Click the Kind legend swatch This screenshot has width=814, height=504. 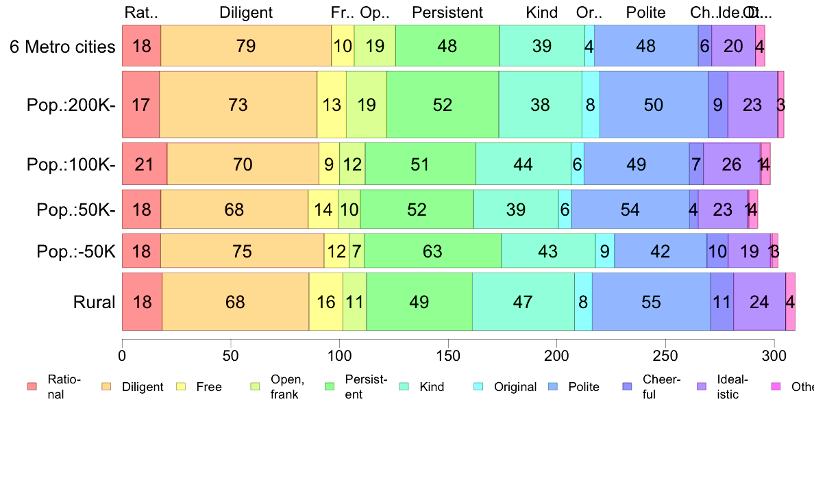point(404,386)
